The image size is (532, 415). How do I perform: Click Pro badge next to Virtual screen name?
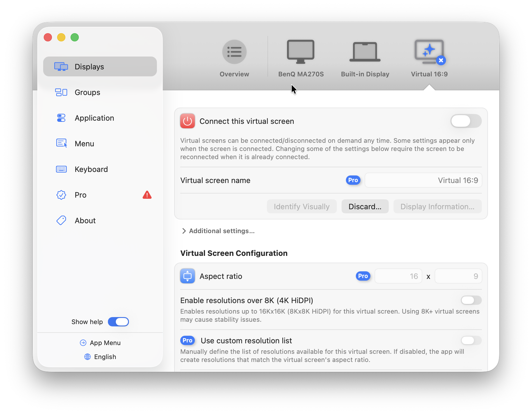pos(353,180)
